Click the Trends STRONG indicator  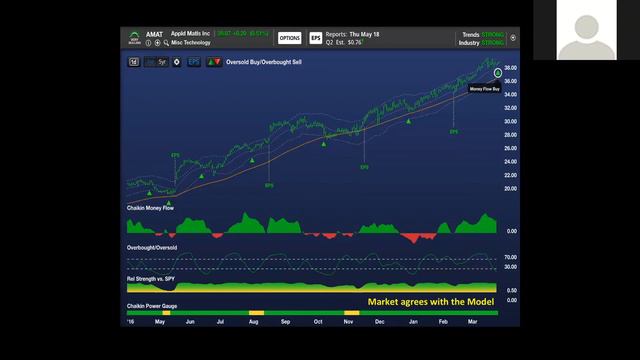[483, 35]
